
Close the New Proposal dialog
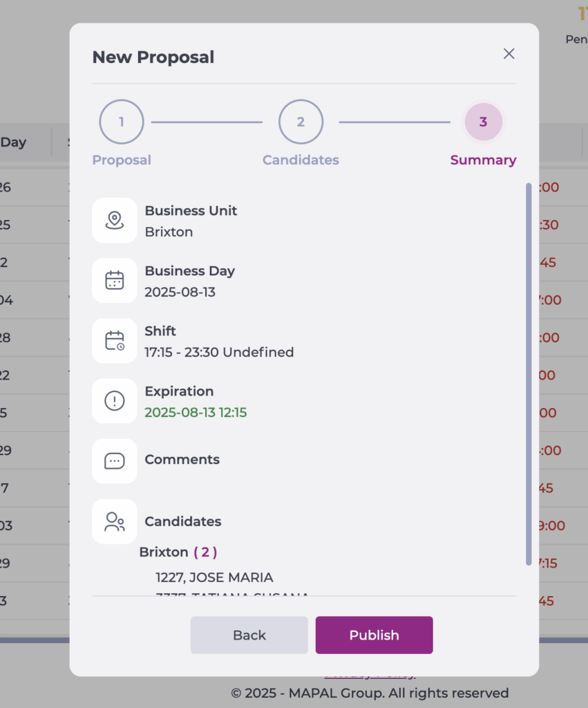[x=509, y=54]
